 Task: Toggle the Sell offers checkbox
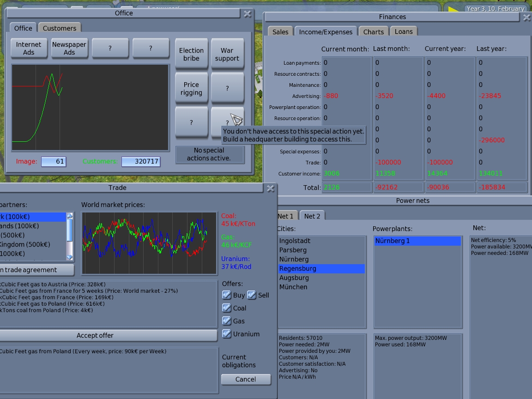pyautogui.click(x=252, y=295)
